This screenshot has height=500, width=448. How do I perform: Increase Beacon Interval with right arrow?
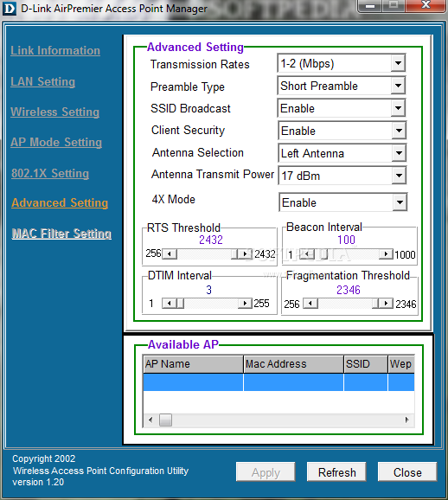coord(386,254)
